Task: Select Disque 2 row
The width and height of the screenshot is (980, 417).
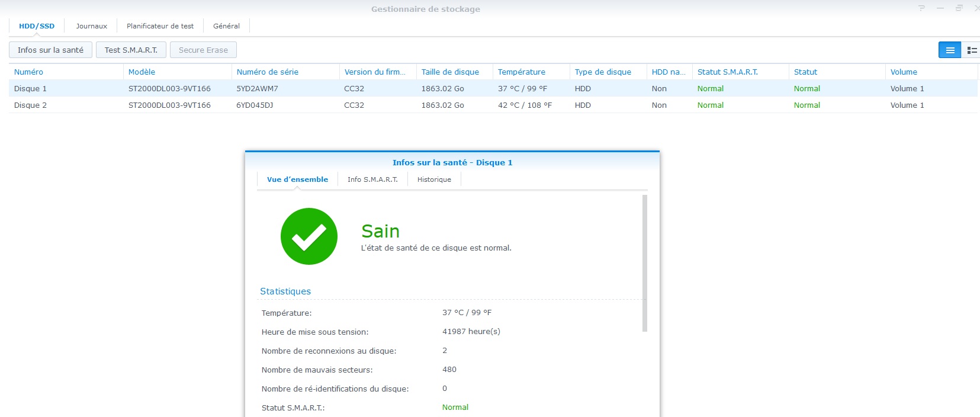Action: click(x=493, y=105)
